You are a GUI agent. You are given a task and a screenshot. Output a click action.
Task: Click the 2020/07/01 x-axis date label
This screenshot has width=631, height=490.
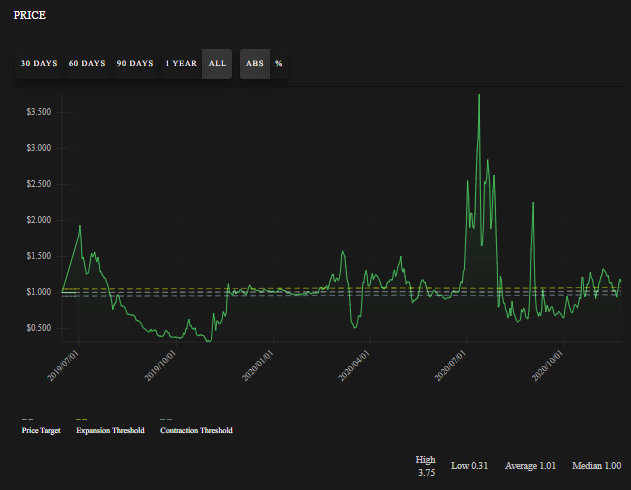(x=450, y=366)
